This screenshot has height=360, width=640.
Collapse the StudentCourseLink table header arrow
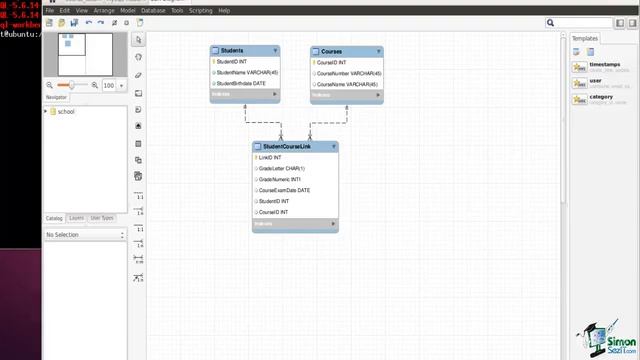point(333,147)
